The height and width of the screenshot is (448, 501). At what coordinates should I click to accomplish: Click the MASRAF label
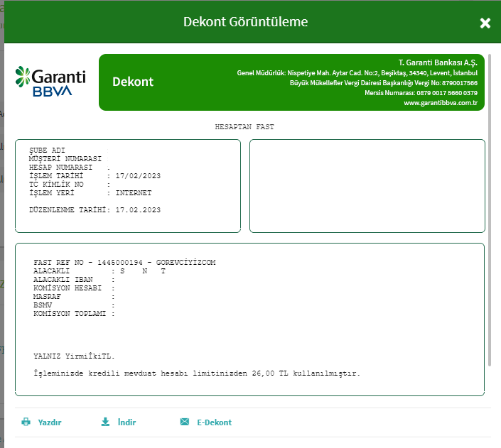(x=47, y=297)
